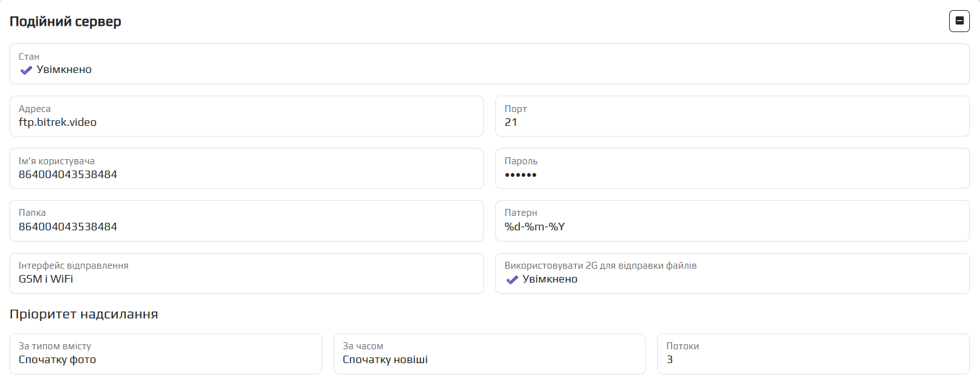Click the GSM і WiFi value
This screenshot has height=382, width=980.
point(46,279)
